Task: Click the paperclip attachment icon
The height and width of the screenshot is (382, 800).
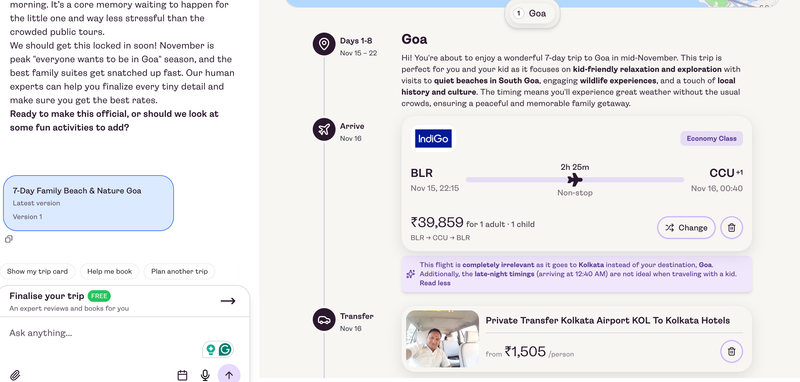Action: [x=15, y=375]
